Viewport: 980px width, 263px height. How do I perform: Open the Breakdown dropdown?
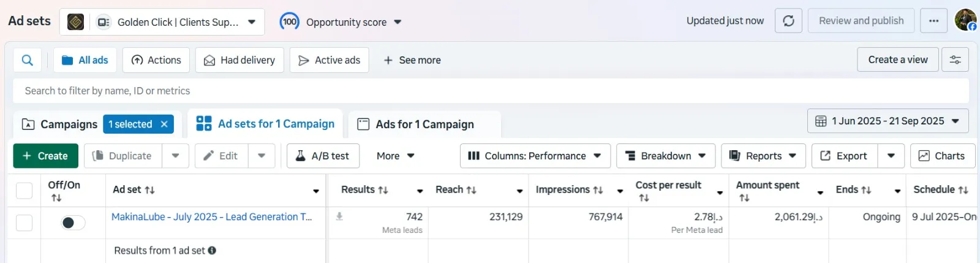[x=665, y=156]
